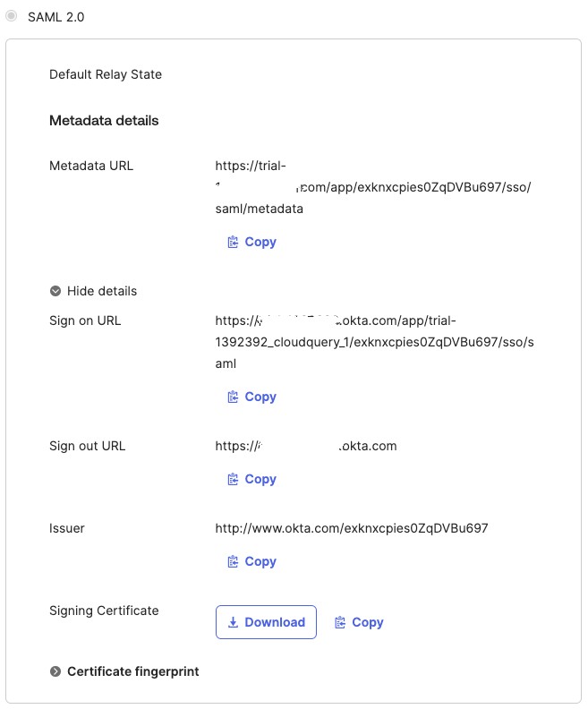Click the clipboard icon beside Signing Certificate Download

[340, 622]
